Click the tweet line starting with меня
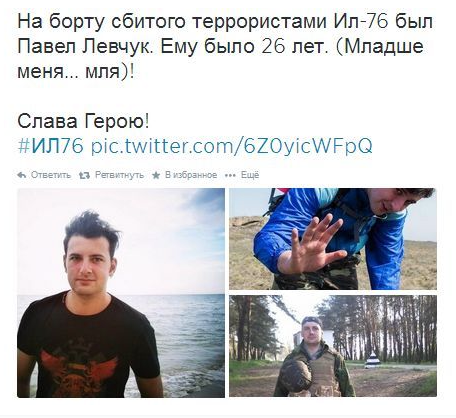Viewport: 456px width, 418px height. (x=76, y=72)
